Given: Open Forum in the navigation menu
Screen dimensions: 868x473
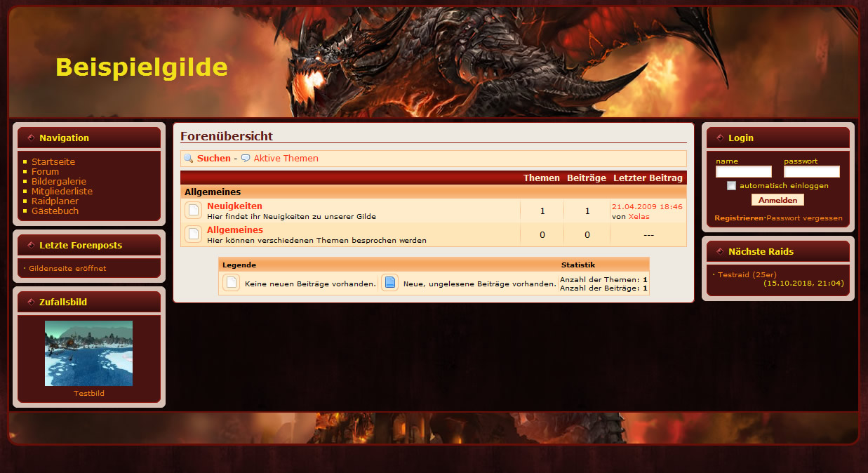Looking at the screenshot, I should pyautogui.click(x=45, y=171).
